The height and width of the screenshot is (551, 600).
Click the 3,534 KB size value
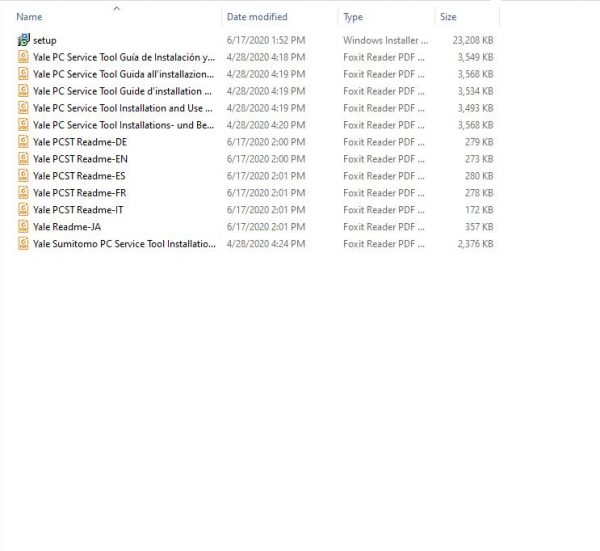point(475,91)
